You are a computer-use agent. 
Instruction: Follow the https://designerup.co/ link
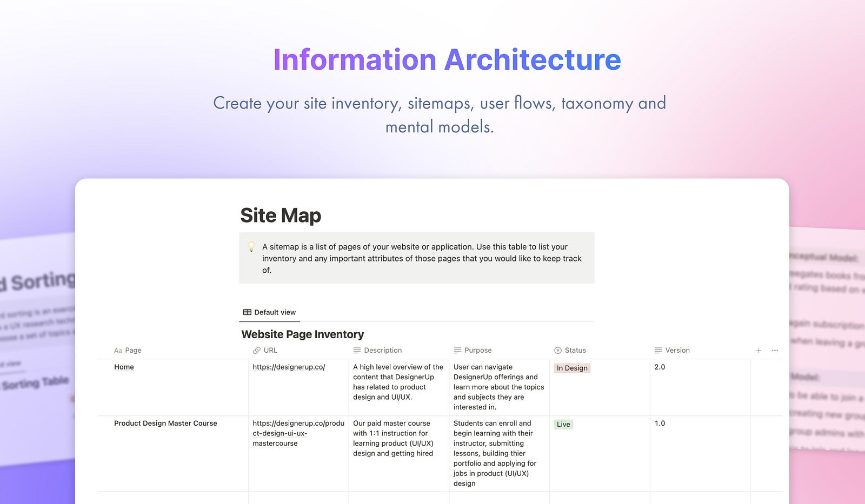tap(289, 367)
